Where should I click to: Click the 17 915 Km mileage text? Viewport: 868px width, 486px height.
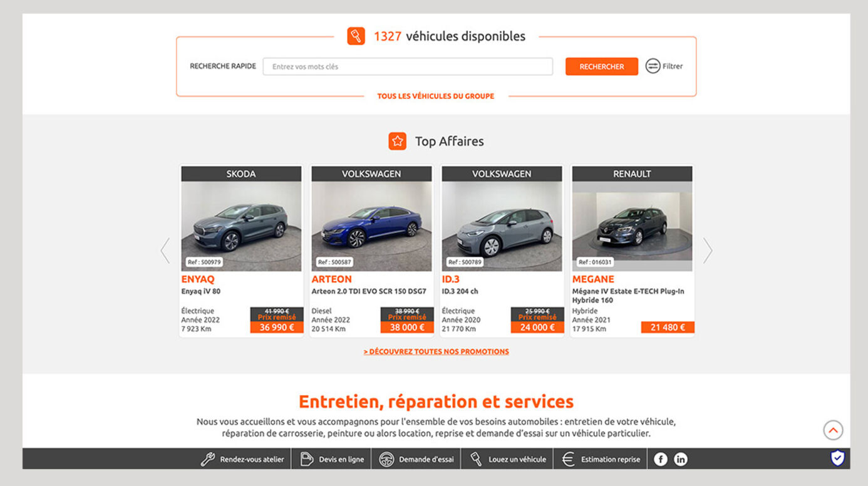(589, 329)
